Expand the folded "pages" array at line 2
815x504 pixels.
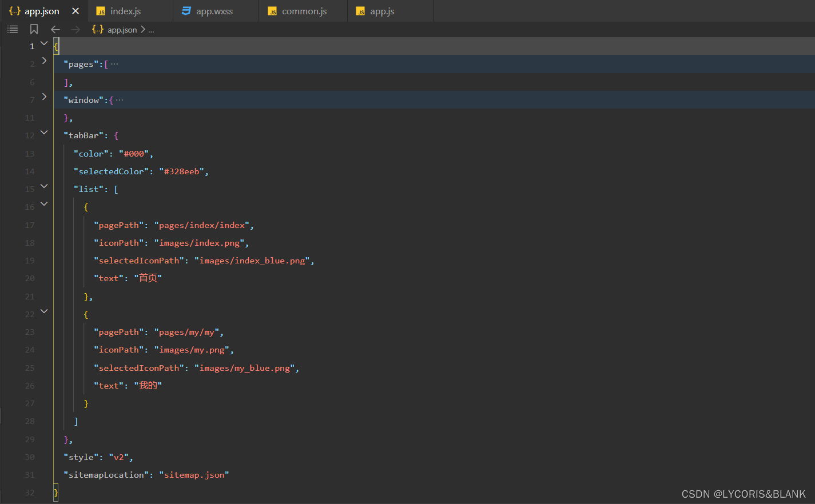(44, 61)
